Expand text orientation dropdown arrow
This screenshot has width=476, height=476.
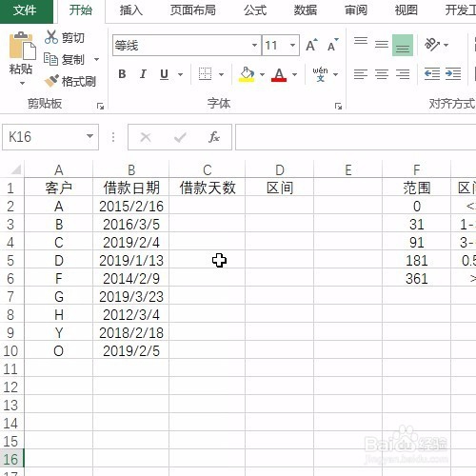[x=446, y=45]
